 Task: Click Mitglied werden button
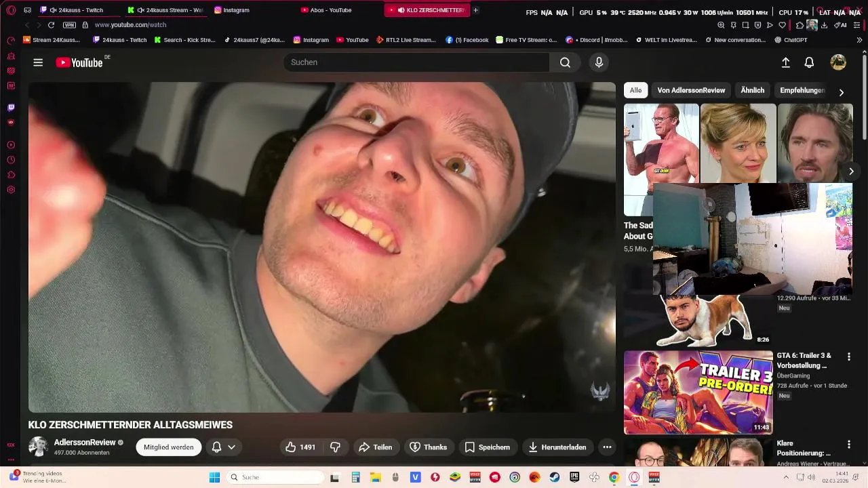[169, 447]
